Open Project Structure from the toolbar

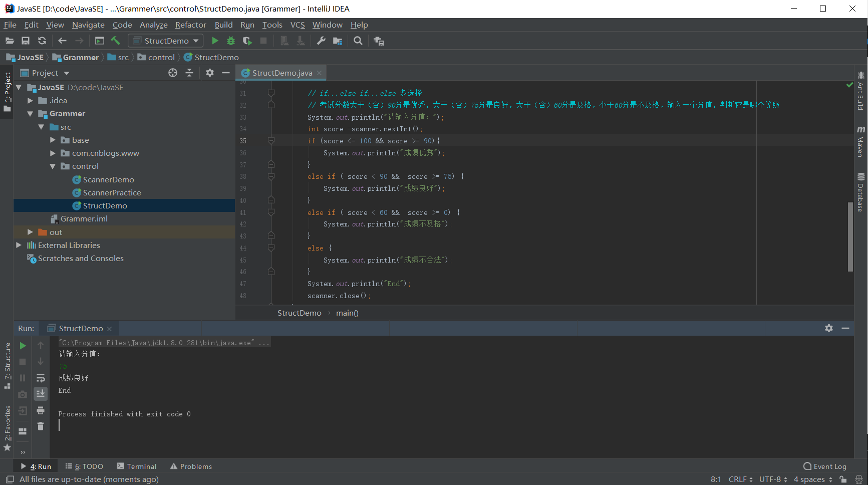pyautogui.click(x=338, y=41)
